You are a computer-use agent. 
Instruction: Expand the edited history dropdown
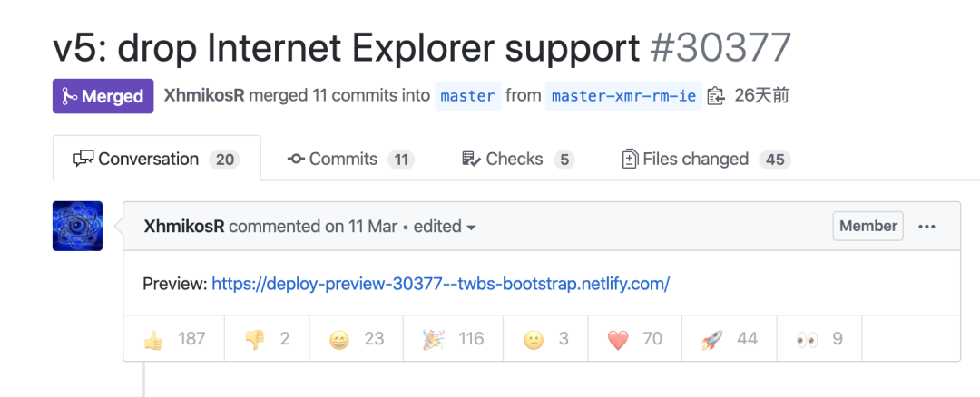click(445, 227)
